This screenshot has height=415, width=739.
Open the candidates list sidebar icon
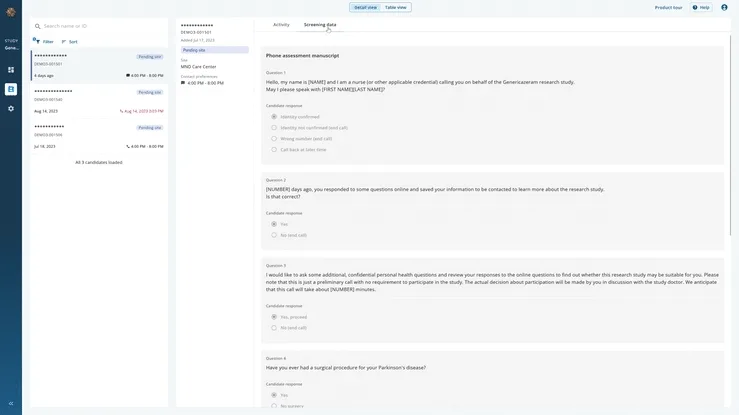(x=11, y=89)
